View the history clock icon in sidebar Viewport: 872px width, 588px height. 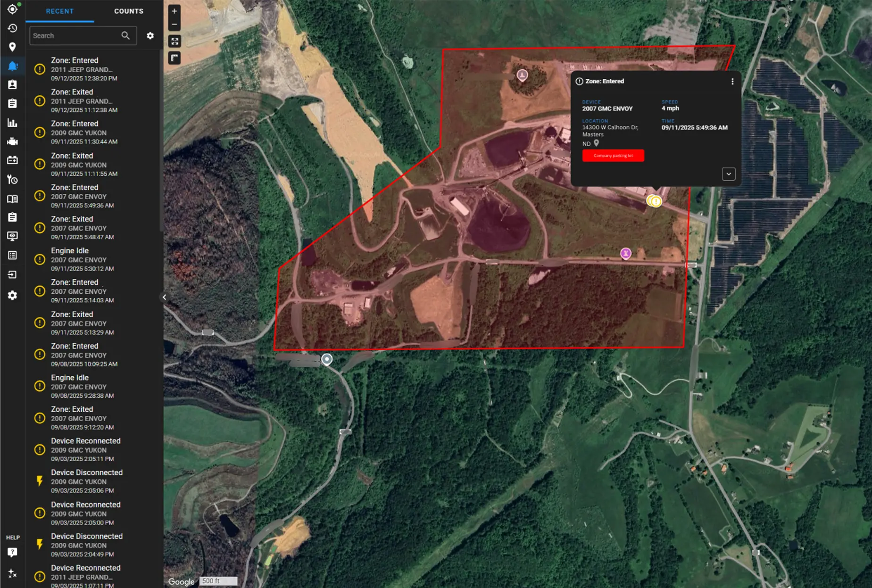(13, 28)
